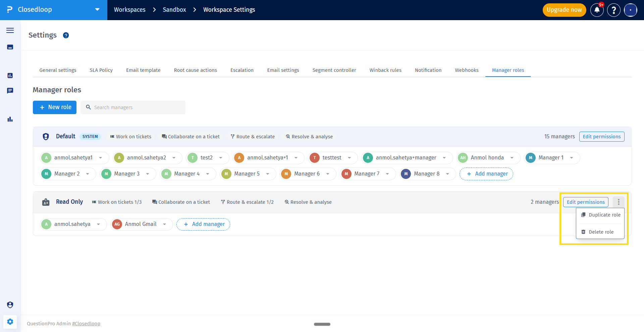Click the Search managers input field
This screenshot has height=332, width=644.
tap(133, 107)
